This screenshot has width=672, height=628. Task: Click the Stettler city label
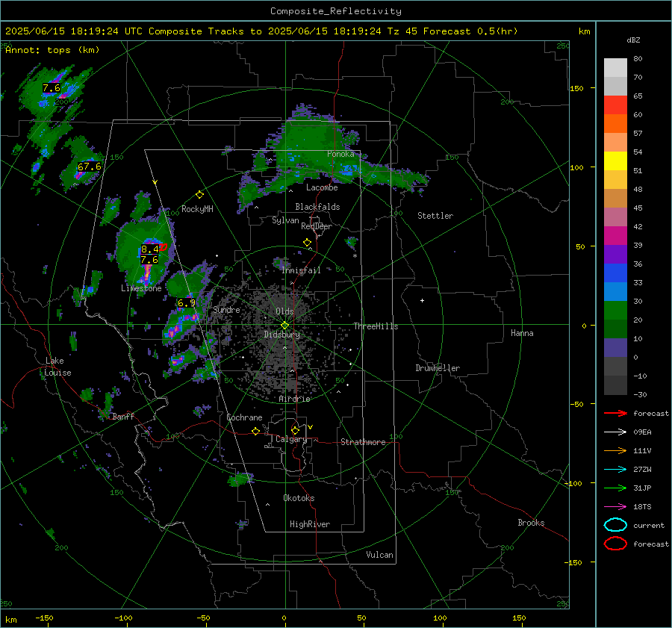point(435,216)
